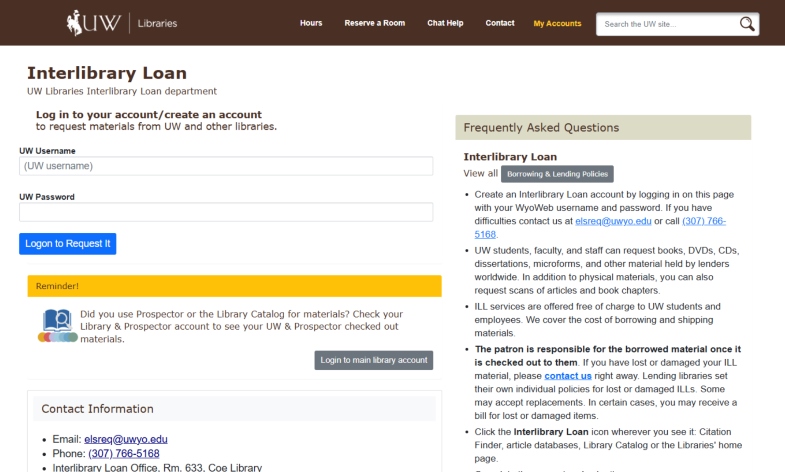Click the Interlibrary Loan FAQ subheading
785x472 pixels.
click(x=510, y=157)
